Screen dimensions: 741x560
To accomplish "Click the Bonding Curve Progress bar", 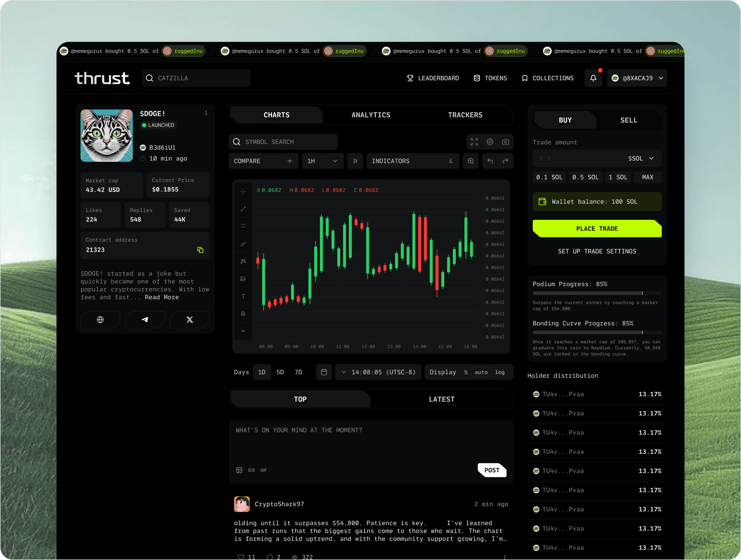I will pyautogui.click(x=597, y=333).
